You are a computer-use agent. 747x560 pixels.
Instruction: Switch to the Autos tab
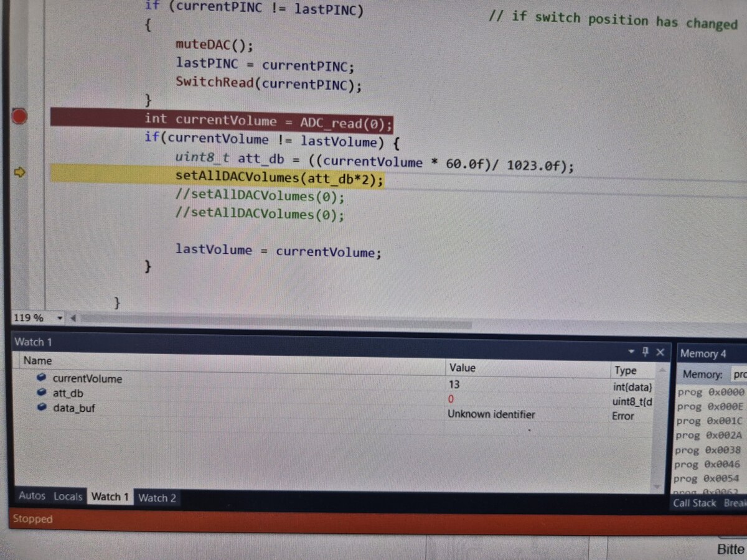pos(32,496)
